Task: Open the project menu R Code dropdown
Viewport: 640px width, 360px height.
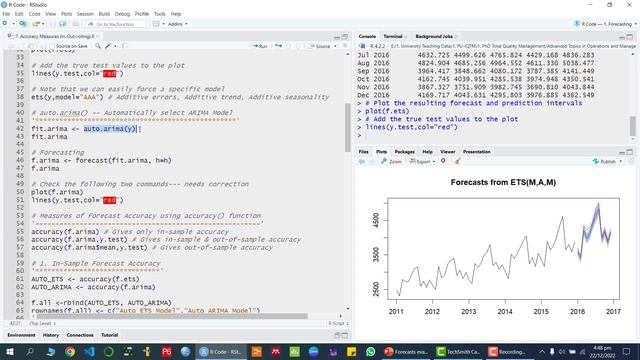Action: (606, 24)
